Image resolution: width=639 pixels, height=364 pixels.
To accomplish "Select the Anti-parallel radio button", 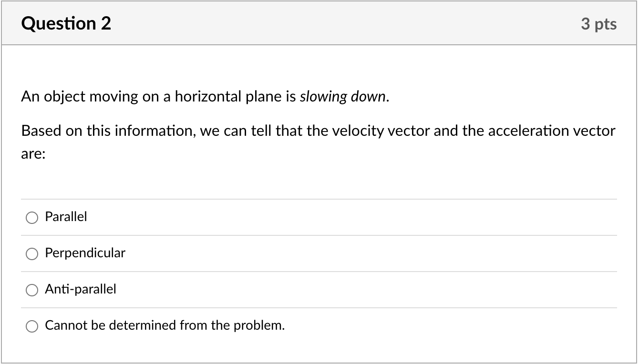I will click(32, 290).
